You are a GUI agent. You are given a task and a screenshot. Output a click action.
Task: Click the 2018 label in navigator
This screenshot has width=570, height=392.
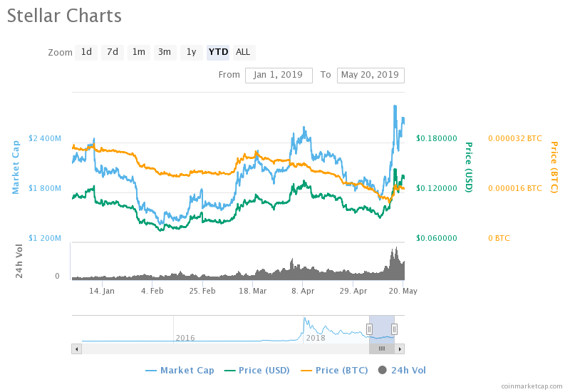(316, 338)
